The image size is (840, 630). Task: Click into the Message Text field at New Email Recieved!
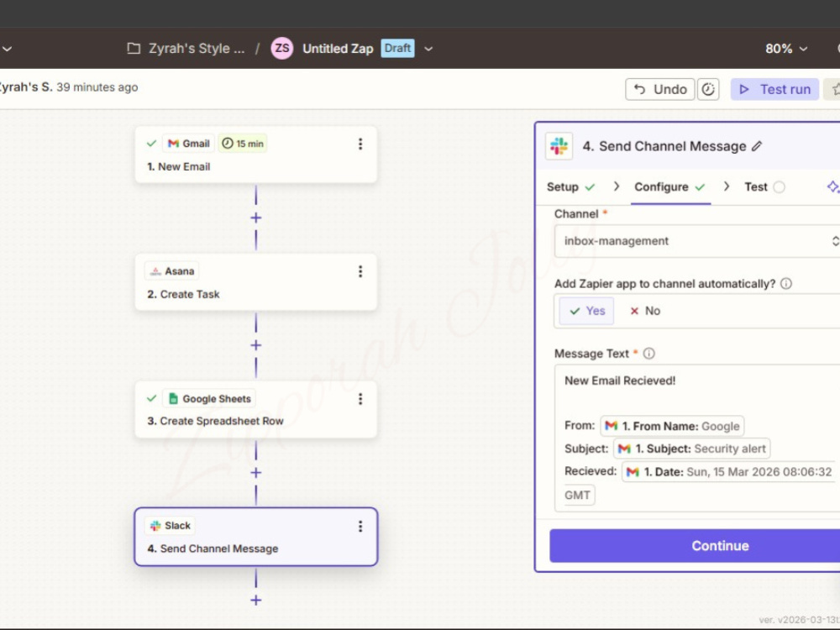(x=620, y=381)
